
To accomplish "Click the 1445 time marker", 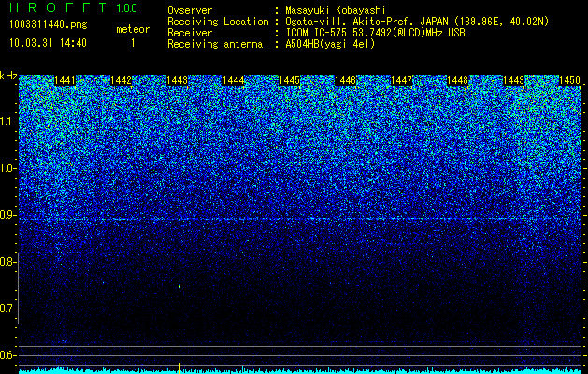I will tap(290, 80).
